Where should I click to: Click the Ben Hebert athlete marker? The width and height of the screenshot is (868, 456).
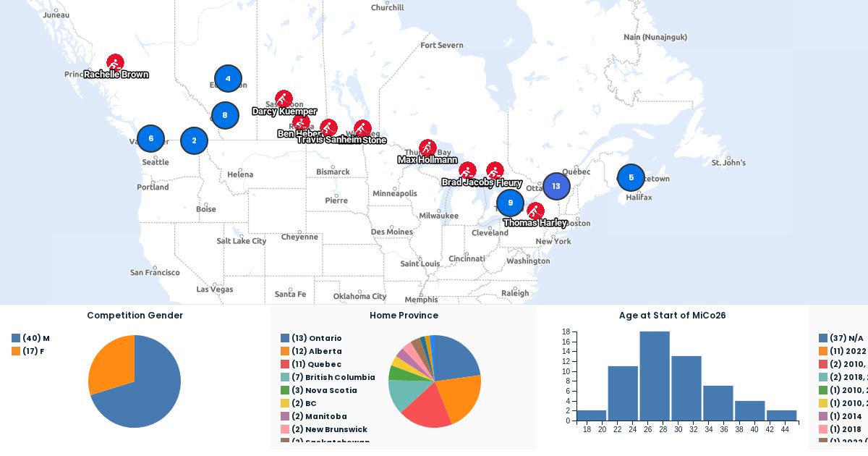coord(301,122)
